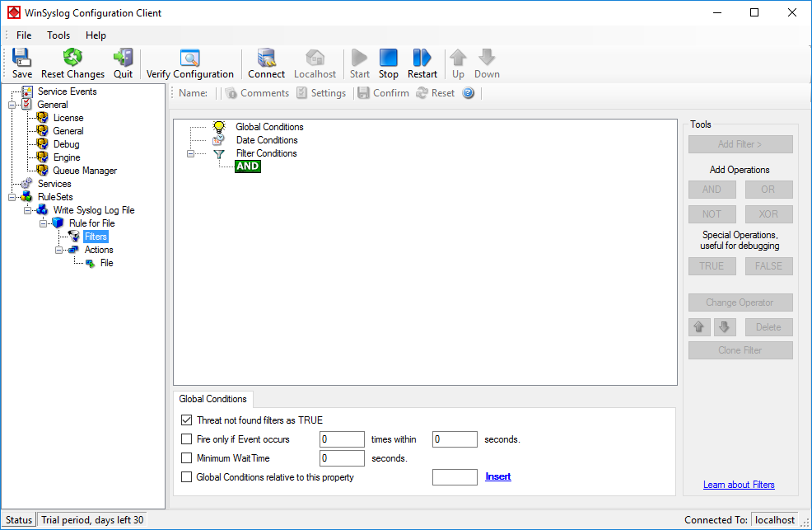Image resolution: width=812 pixels, height=530 pixels.
Task: Click the Delete filter button
Action: pos(768,327)
